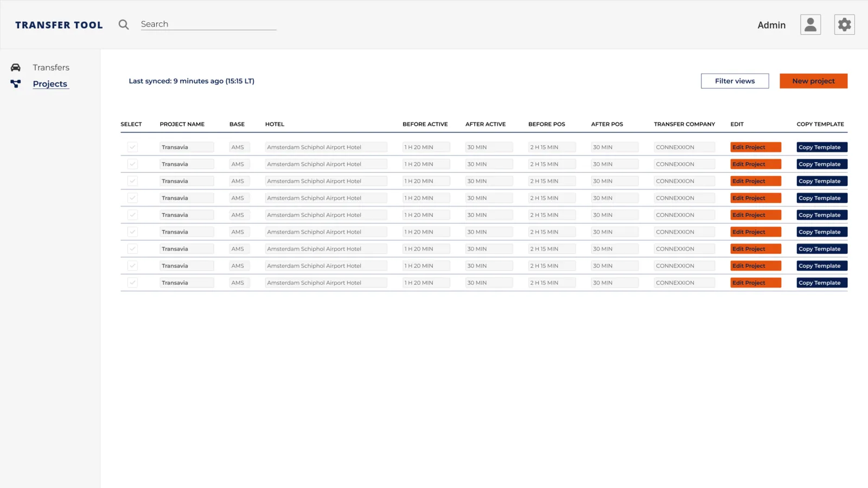
Task: Tick the select checkbox in the first row
Action: point(132,147)
